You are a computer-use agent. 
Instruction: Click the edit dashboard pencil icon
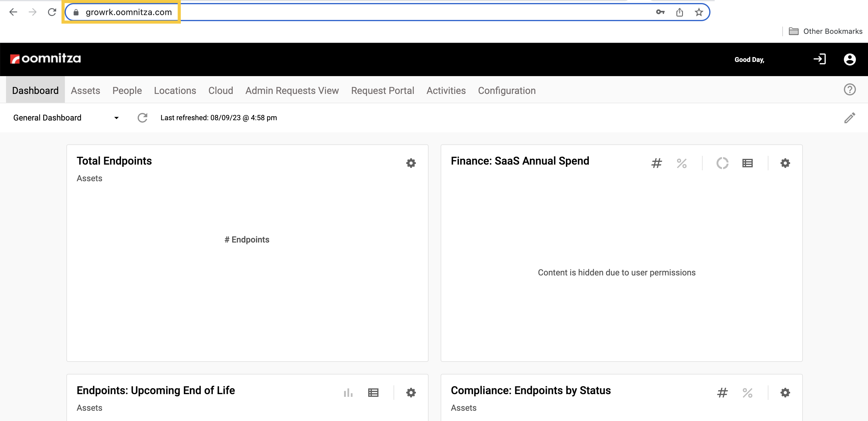849,118
